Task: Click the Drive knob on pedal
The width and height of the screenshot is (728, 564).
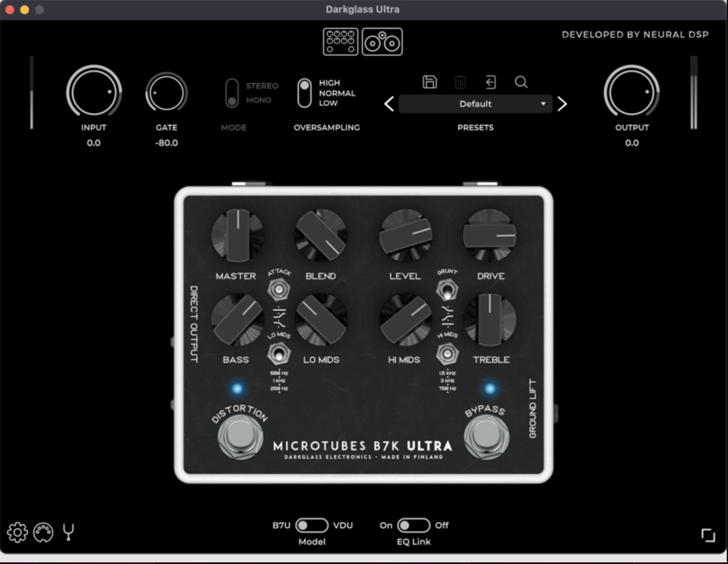Action: click(490, 235)
